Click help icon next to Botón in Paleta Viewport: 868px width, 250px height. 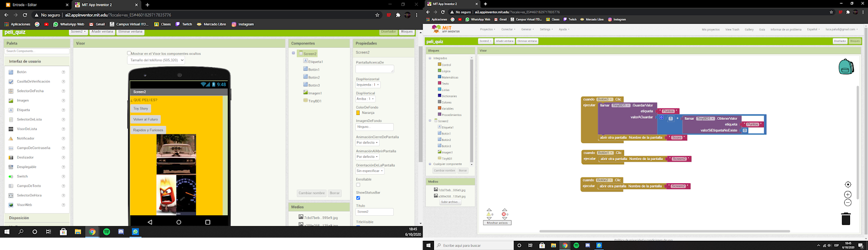tap(63, 72)
